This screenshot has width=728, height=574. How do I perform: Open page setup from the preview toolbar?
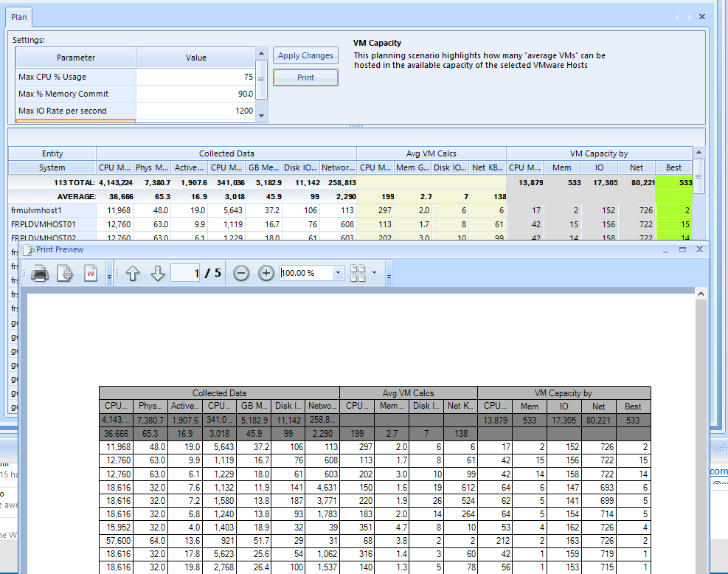[66, 274]
